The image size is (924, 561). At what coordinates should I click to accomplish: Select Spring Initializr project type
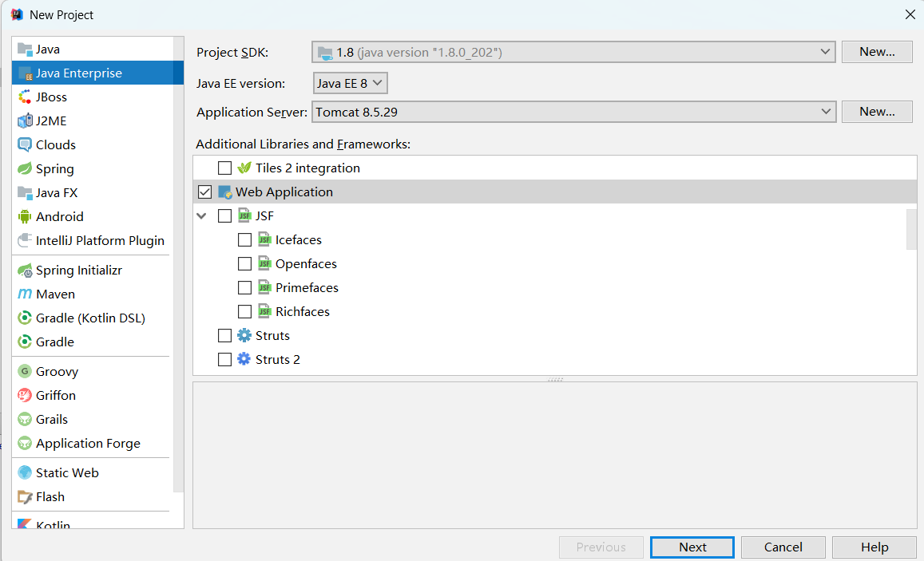pyautogui.click(x=93, y=271)
